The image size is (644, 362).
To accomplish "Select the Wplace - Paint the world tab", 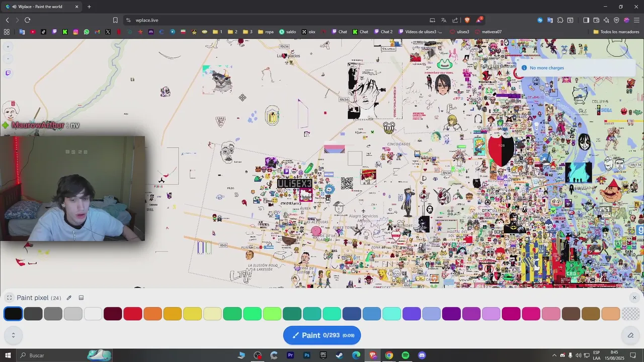I will point(40,7).
